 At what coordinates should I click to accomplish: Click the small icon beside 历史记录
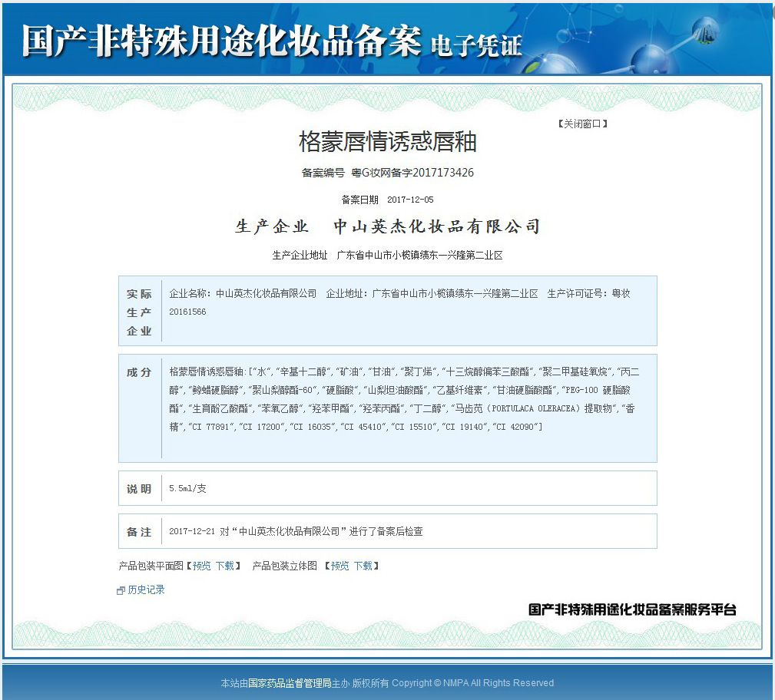(x=121, y=590)
